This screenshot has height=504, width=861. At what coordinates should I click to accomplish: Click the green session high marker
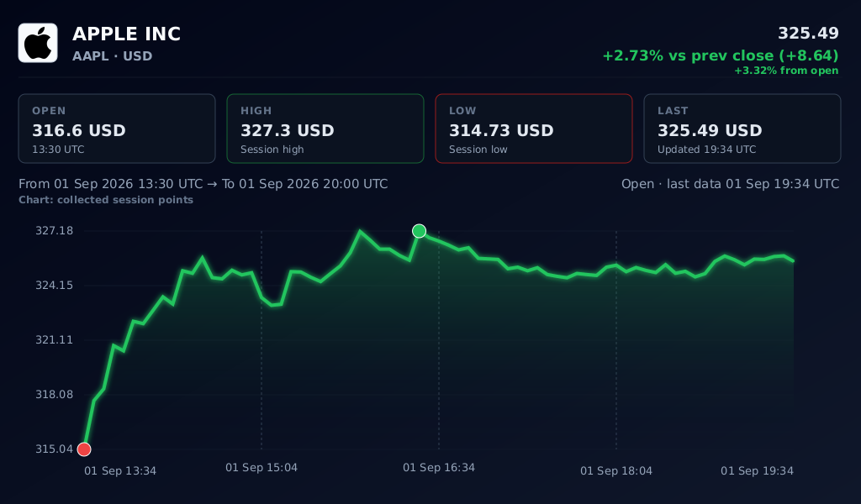pyautogui.click(x=419, y=231)
